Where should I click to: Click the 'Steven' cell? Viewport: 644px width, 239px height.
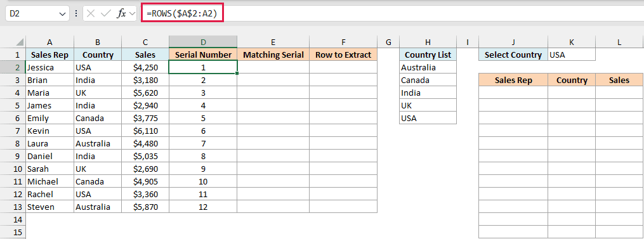point(49,207)
